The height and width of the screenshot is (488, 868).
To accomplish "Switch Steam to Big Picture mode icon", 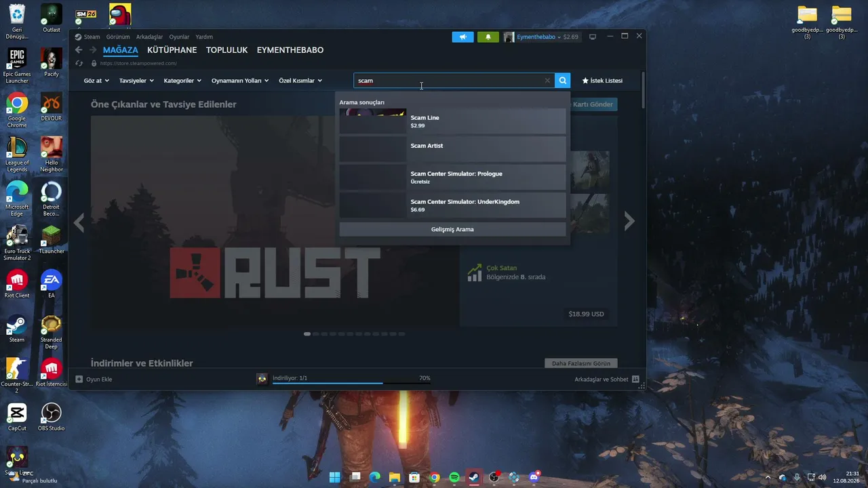I will [x=592, y=37].
